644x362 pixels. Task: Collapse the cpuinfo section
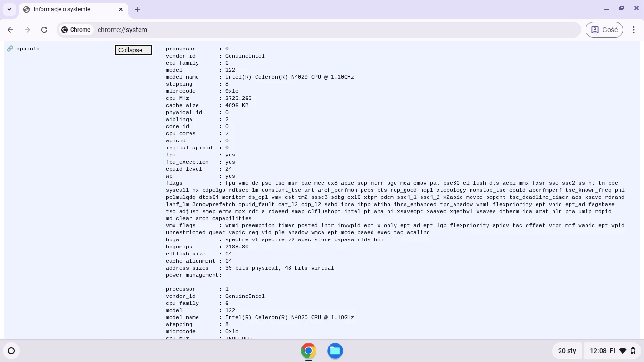click(x=133, y=50)
